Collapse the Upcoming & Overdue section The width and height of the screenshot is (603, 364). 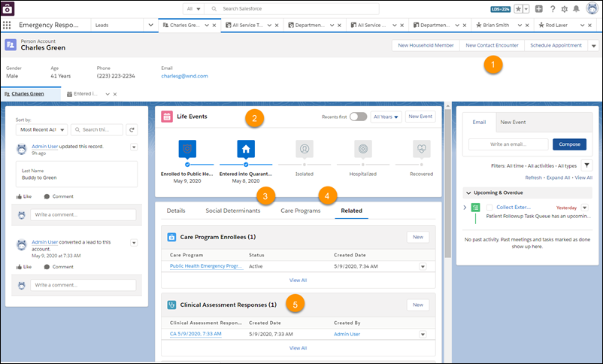click(468, 193)
